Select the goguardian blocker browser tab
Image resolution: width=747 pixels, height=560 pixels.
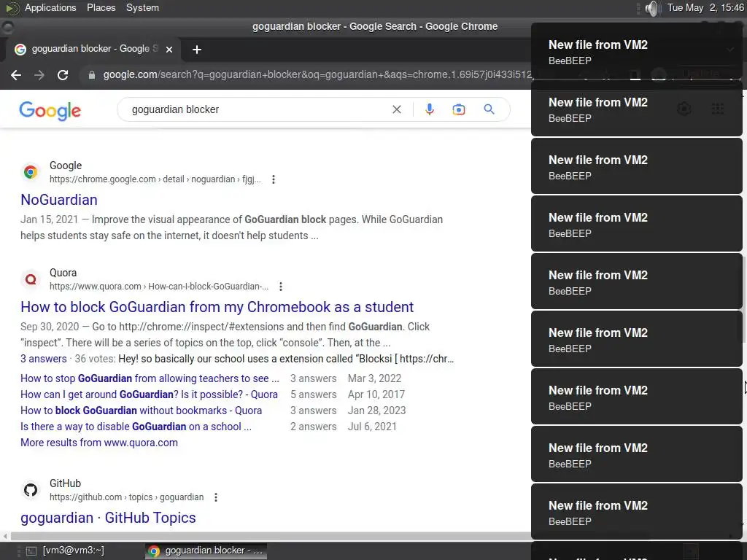pyautogui.click(x=93, y=49)
